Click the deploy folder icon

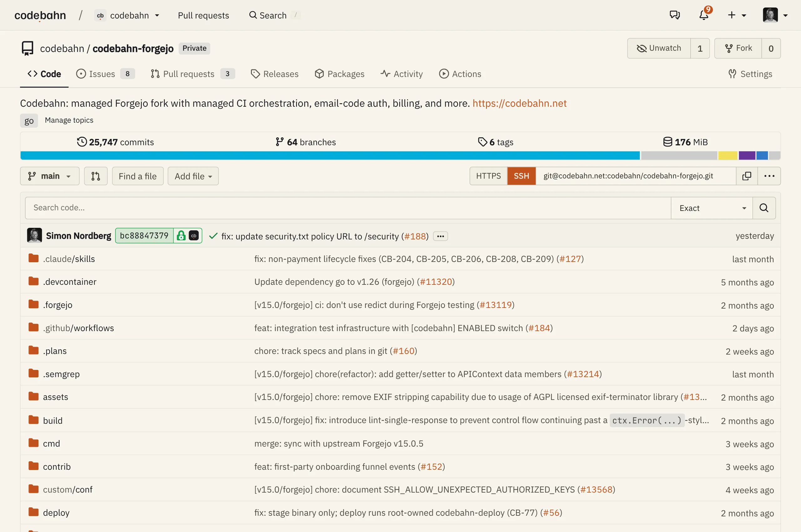(x=33, y=512)
